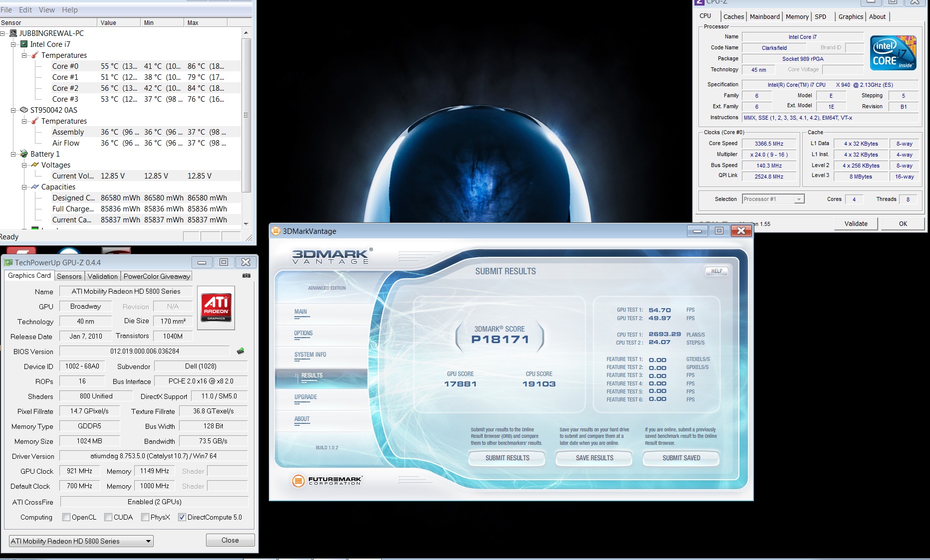Toggle the OpenCL checkbox
The height and width of the screenshot is (560, 930).
click(66, 517)
